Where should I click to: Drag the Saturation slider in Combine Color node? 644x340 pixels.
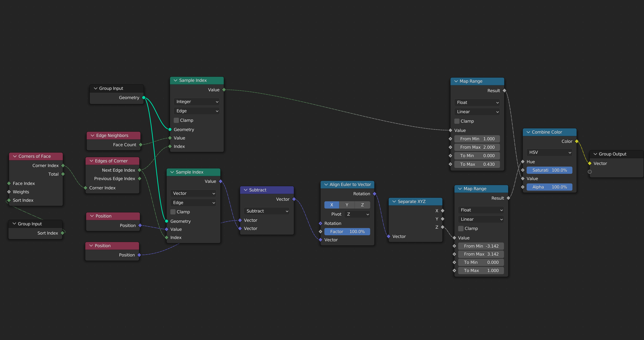(550, 170)
